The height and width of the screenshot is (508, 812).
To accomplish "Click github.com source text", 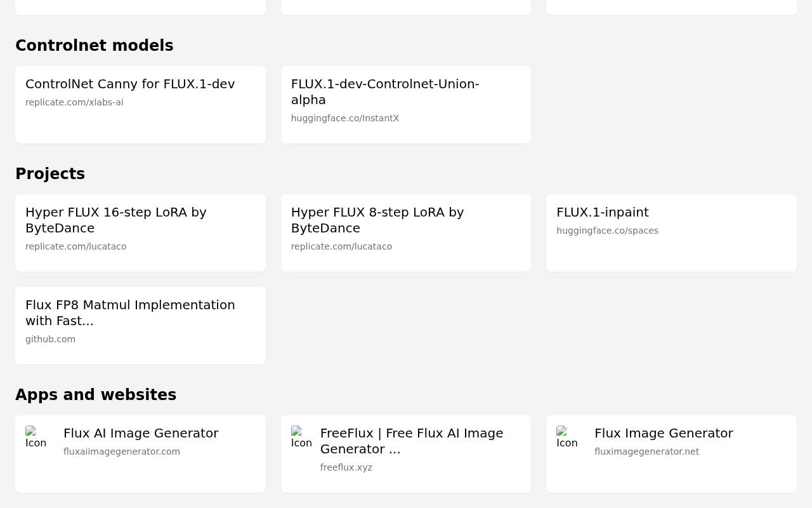I will 50,339.
